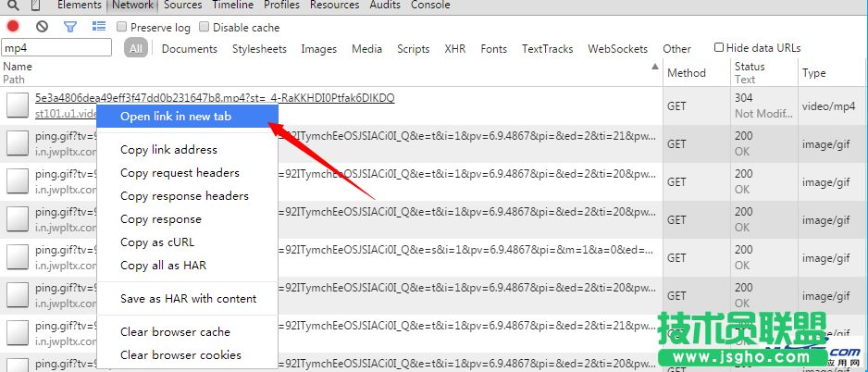Choose Copy response headers

pos(187,196)
